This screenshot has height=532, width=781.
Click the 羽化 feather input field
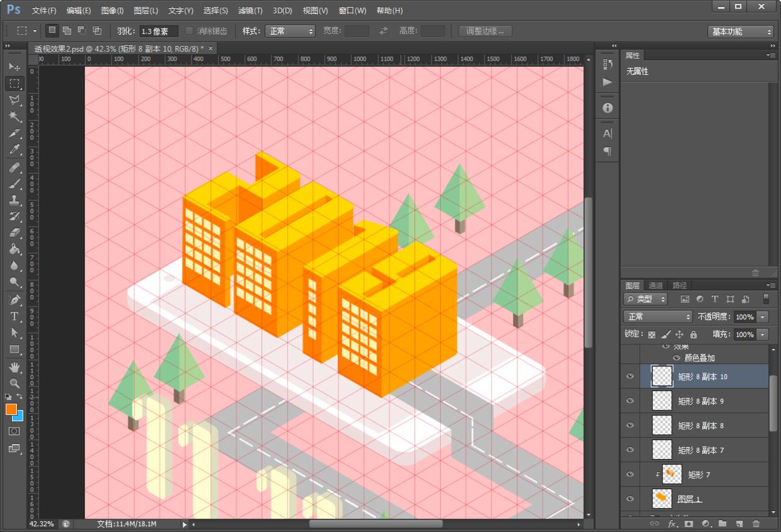coord(158,31)
